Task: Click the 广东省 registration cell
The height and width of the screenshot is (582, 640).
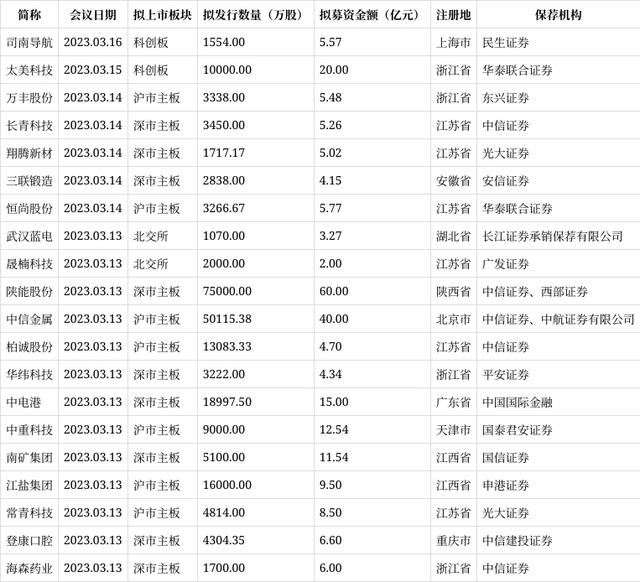Action: (x=453, y=402)
